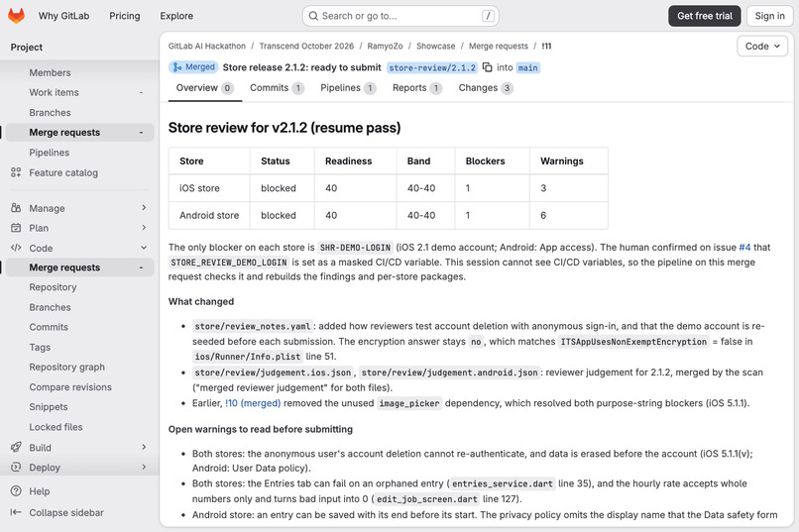Expand the Build section chevron
This screenshot has height=532, width=799.
point(144,447)
